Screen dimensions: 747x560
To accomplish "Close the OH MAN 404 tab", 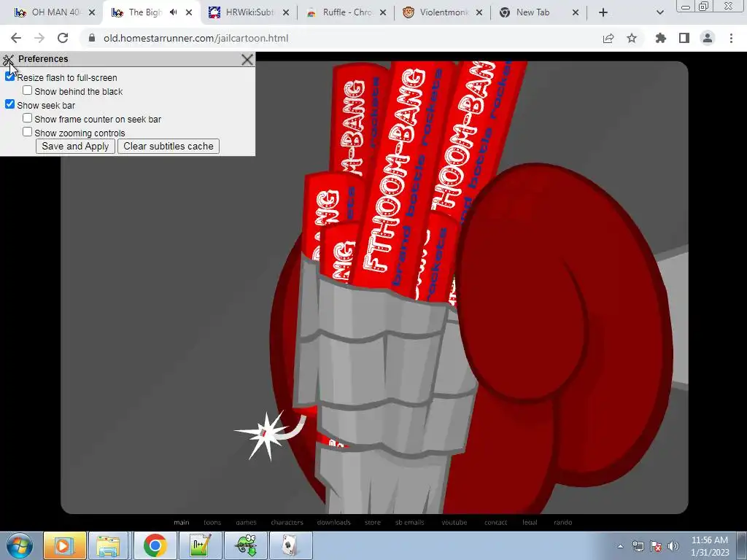I will pos(92,12).
